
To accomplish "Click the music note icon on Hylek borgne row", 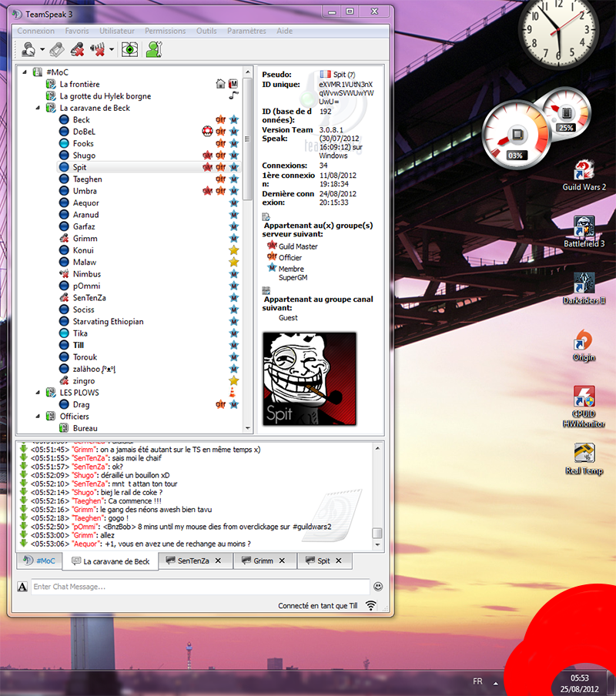I will tap(233, 95).
